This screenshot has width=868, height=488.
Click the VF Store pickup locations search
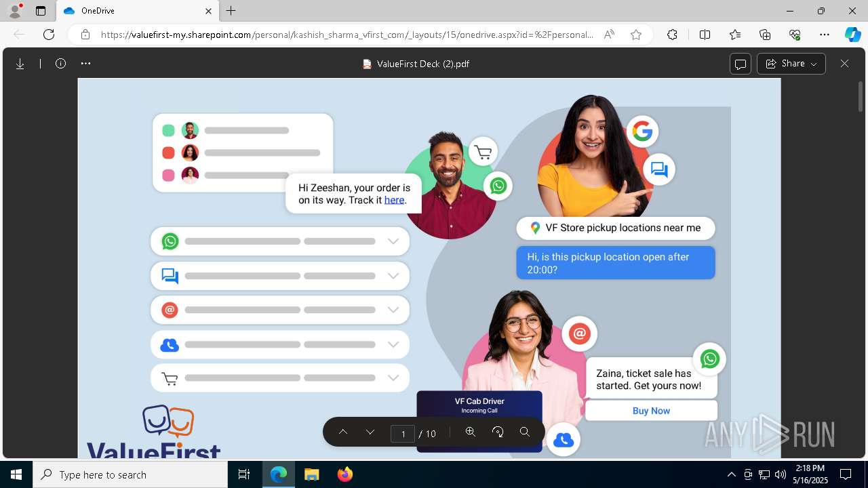pyautogui.click(x=616, y=228)
